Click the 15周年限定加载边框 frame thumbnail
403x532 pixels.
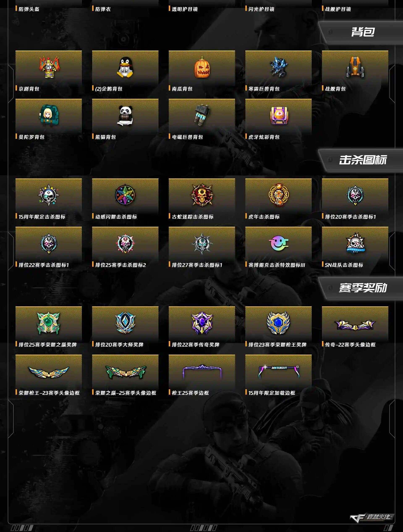coord(279,372)
